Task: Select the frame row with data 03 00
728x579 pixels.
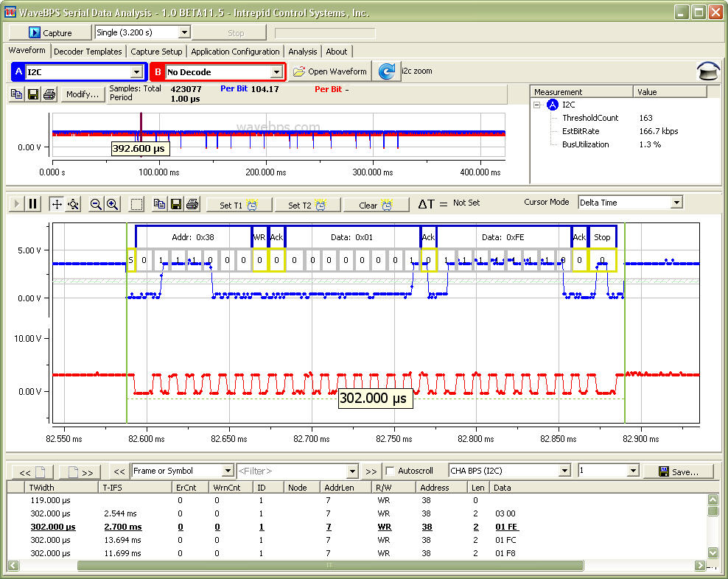Action: (357, 513)
